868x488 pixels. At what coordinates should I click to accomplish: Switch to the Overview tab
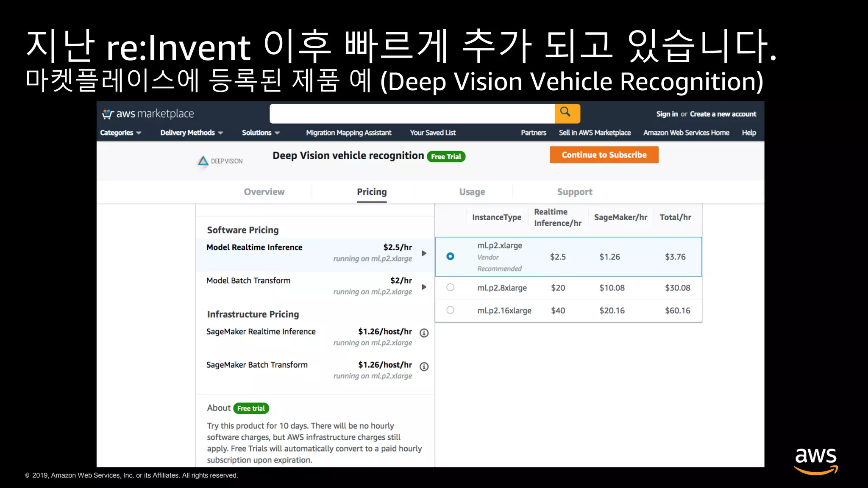(264, 192)
